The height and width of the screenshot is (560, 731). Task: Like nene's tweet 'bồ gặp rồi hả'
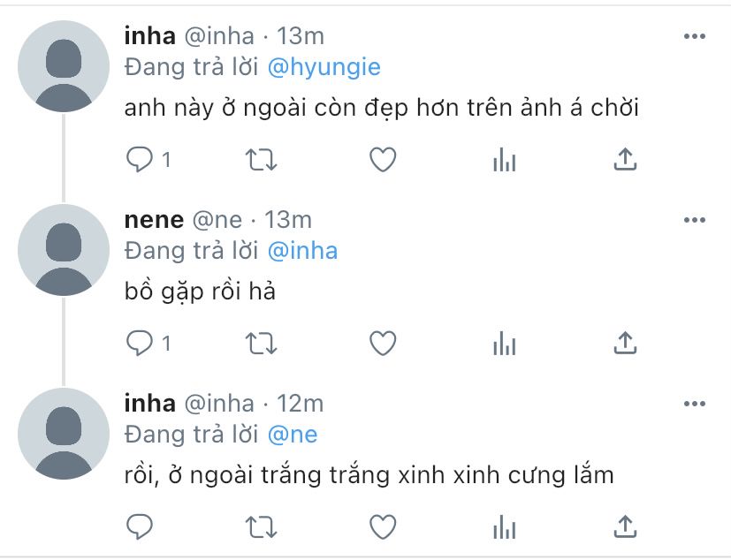click(x=383, y=344)
